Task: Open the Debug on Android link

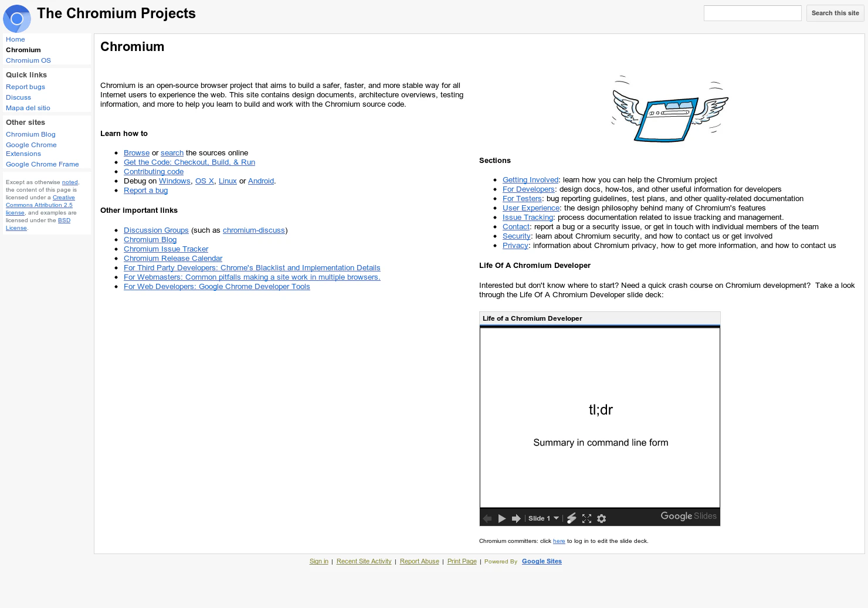Action: (x=261, y=181)
